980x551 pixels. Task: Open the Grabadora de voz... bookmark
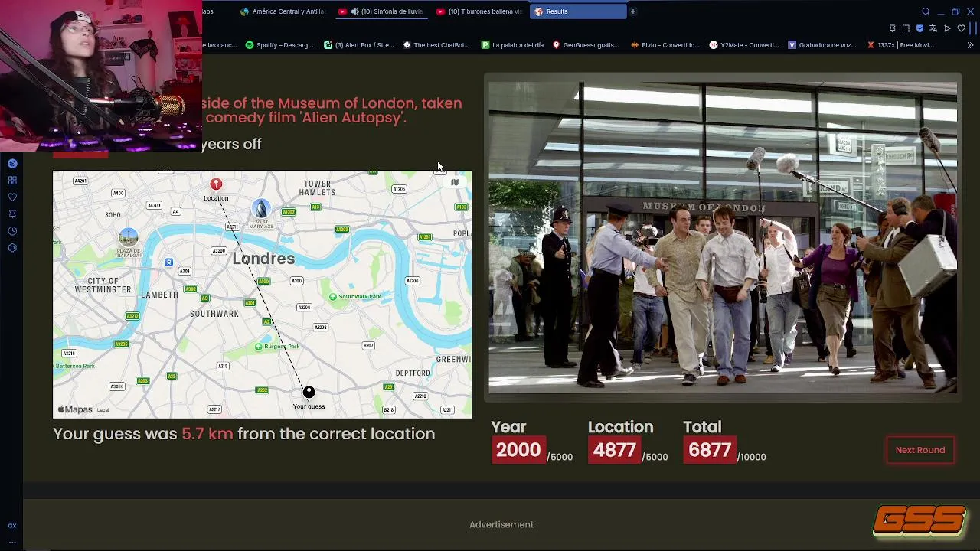coord(822,45)
